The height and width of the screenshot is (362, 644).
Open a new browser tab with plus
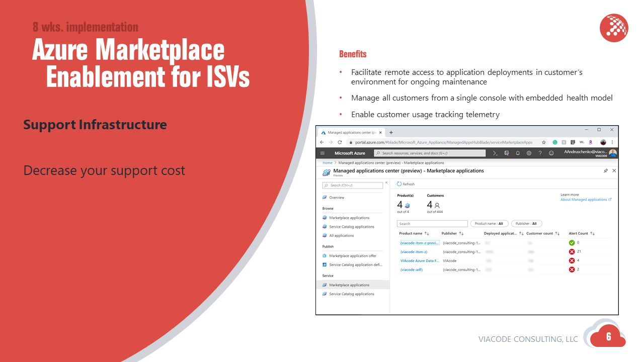tap(391, 132)
